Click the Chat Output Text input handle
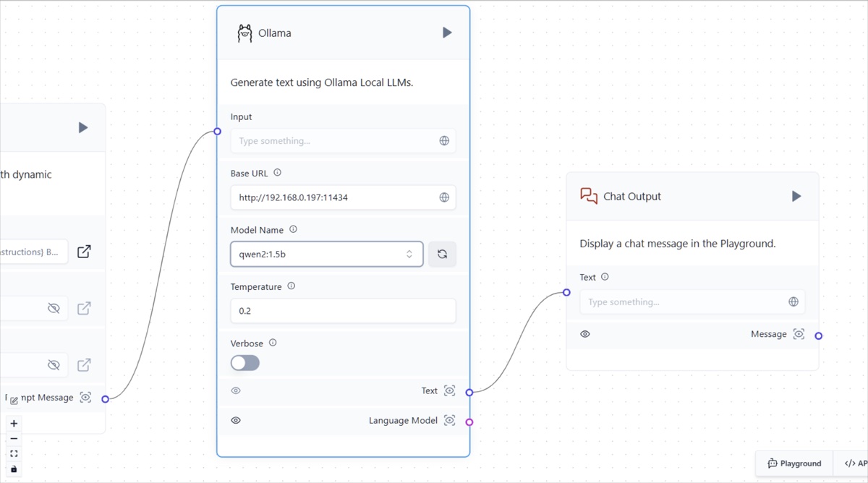The image size is (868, 483). [566, 293]
